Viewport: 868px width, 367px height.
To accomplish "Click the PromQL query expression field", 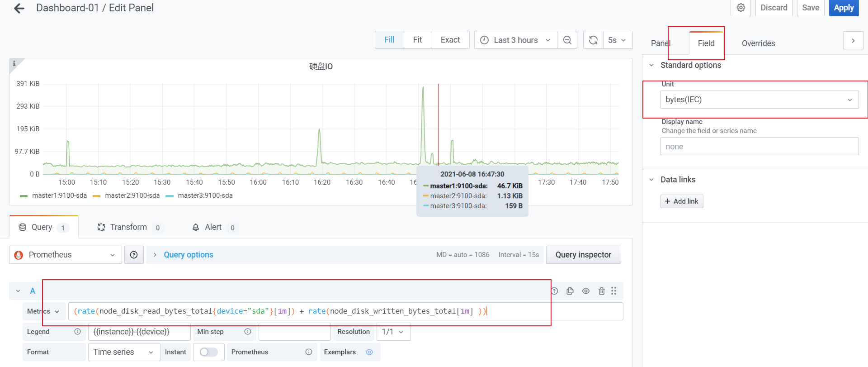I will (345, 311).
